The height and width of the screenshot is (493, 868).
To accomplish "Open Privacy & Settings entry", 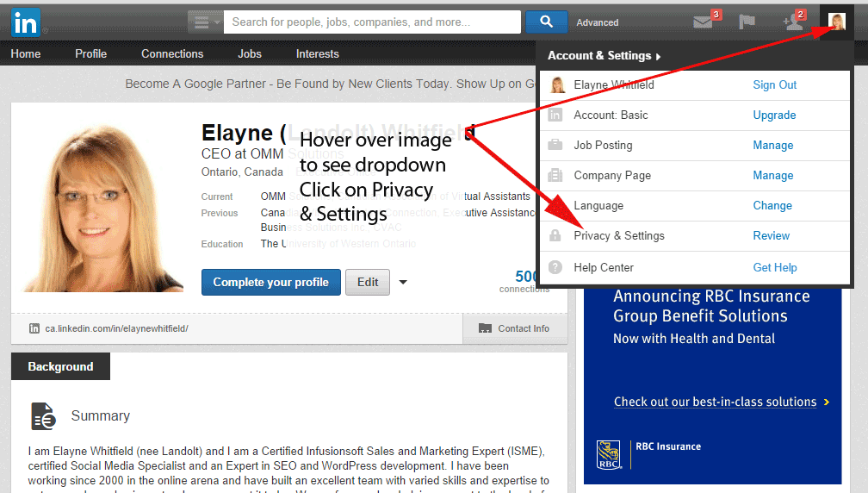I will [619, 235].
